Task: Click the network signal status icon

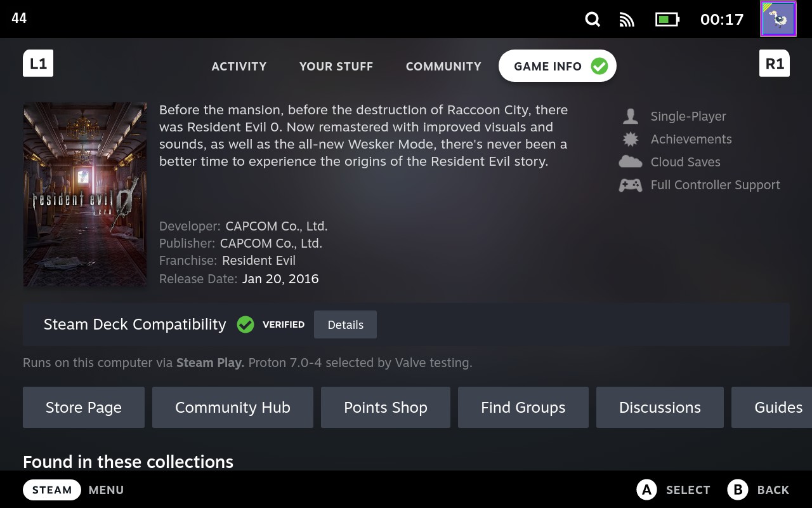Action: [627, 20]
